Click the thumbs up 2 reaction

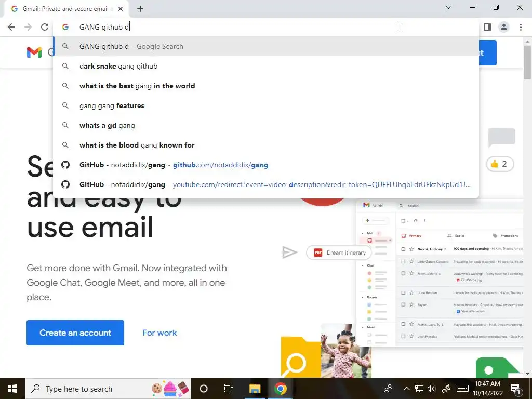(500, 164)
